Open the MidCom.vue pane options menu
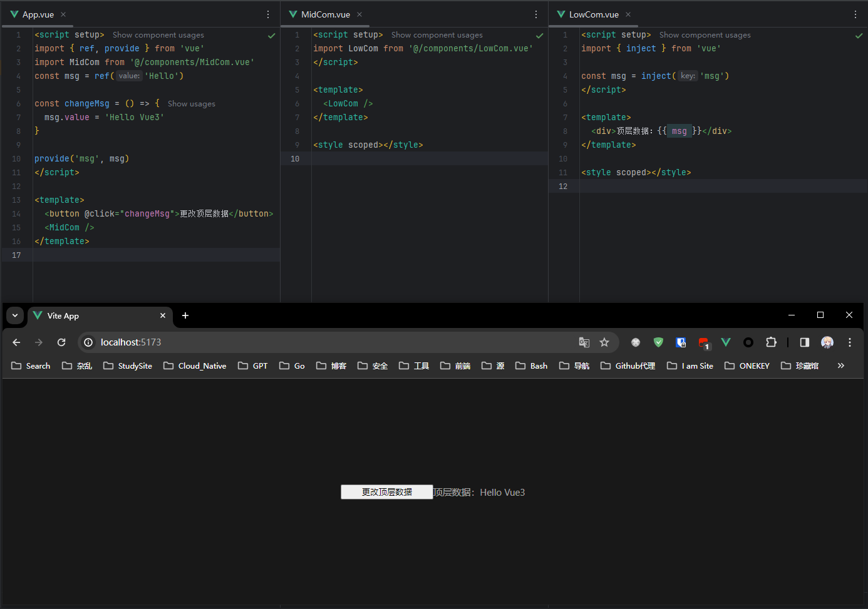 coord(536,14)
